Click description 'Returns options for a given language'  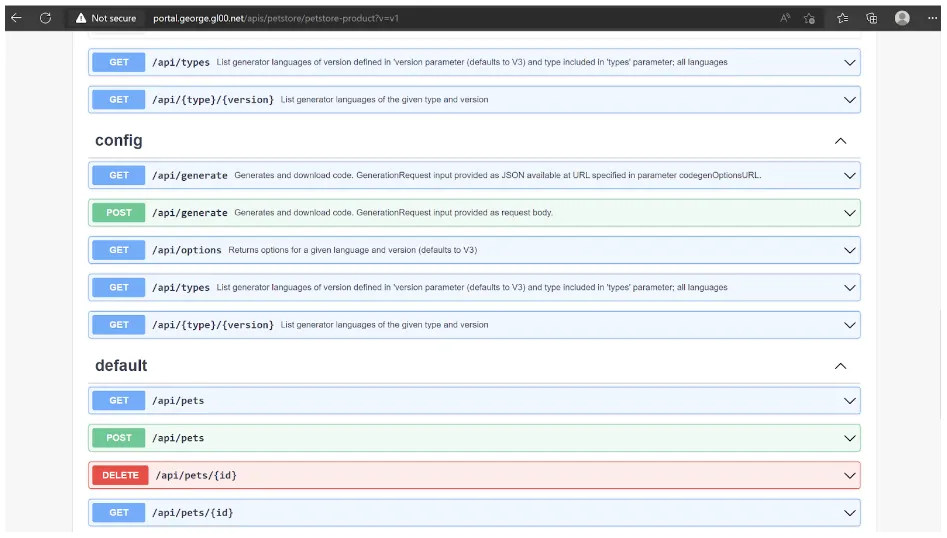click(x=353, y=250)
